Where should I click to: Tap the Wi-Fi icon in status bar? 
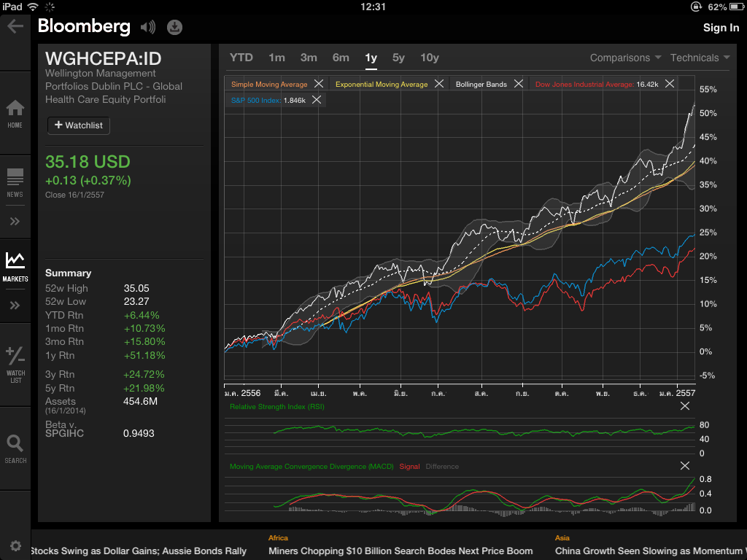33,7
